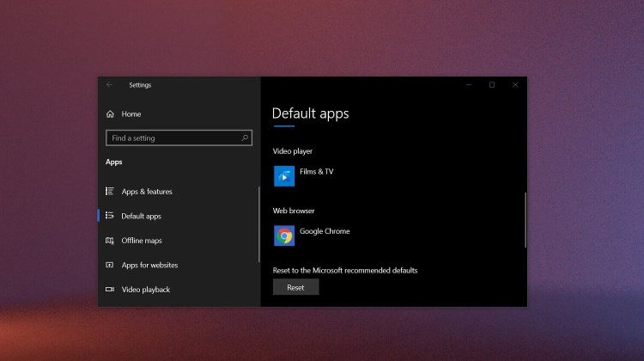Click the sidebar navigation scrollbar
The width and height of the screenshot is (644, 361).
tap(258, 223)
